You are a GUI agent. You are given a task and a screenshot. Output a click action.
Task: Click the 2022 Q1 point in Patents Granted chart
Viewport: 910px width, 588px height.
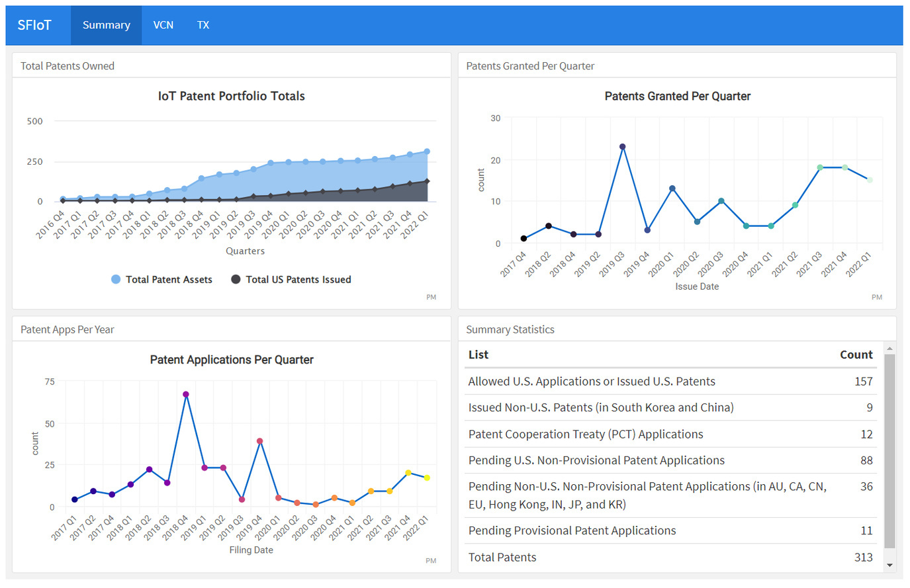pos(870,180)
